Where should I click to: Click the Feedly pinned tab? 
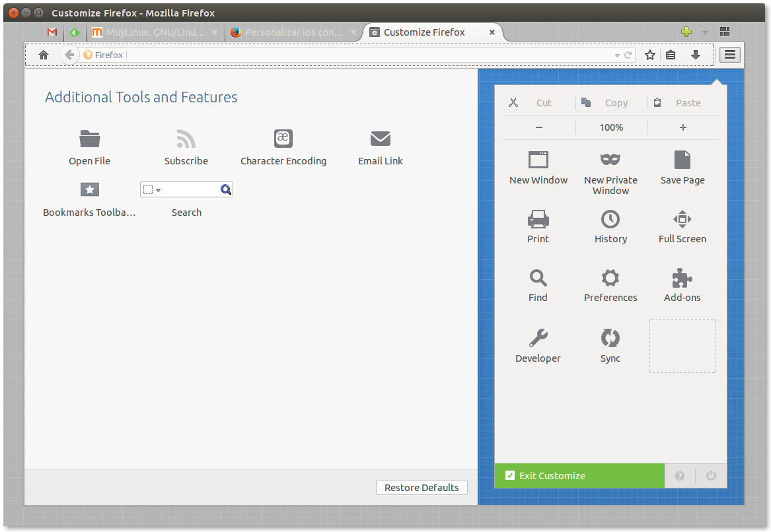(x=75, y=32)
